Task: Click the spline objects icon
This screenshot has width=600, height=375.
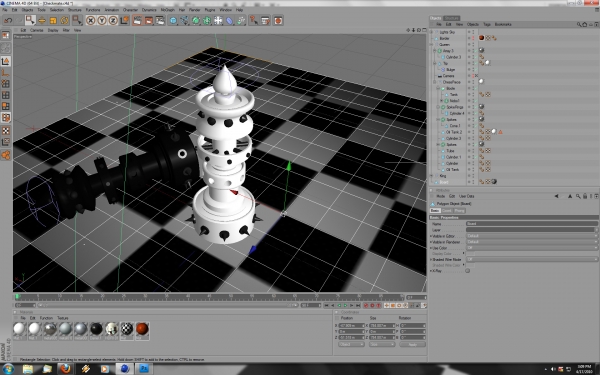Action: 184,20
